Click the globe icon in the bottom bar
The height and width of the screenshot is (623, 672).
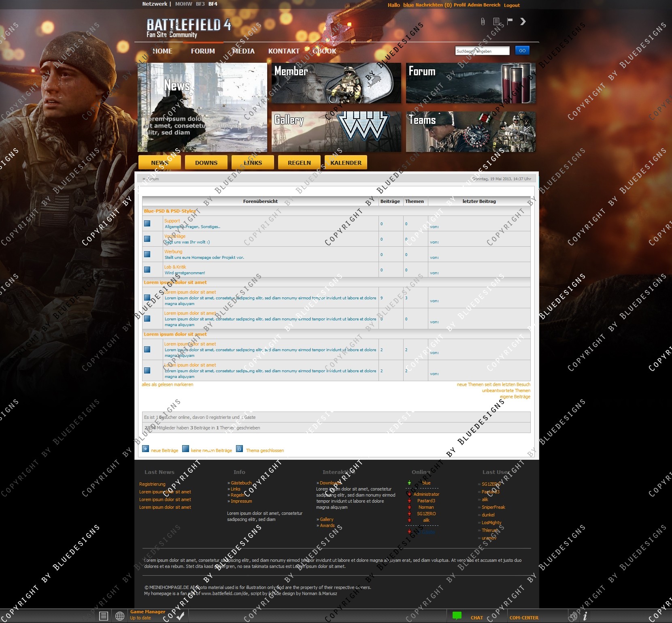120,616
